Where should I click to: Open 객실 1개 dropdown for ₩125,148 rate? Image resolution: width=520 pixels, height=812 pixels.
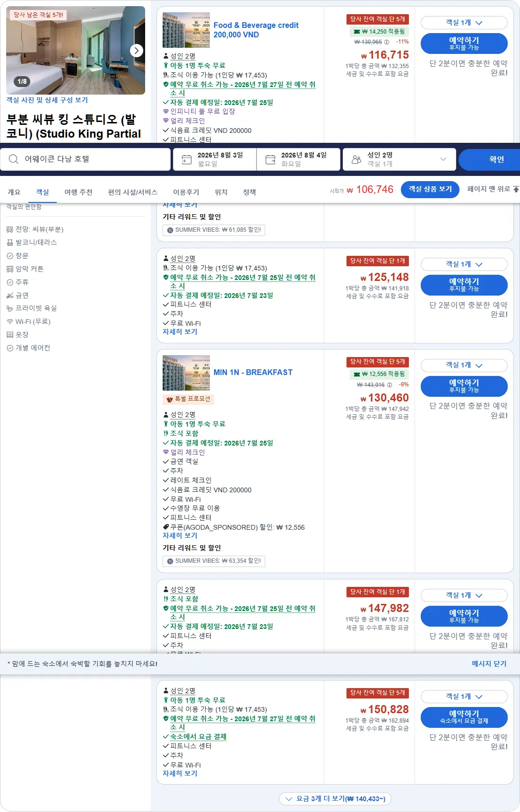(464, 264)
